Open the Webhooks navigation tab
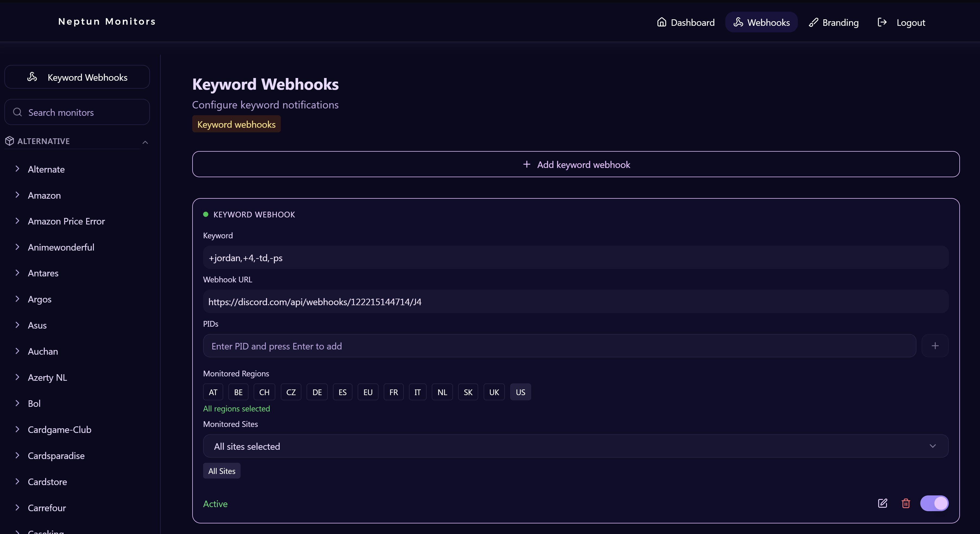980x534 pixels. pyautogui.click(x=761, y=22)
